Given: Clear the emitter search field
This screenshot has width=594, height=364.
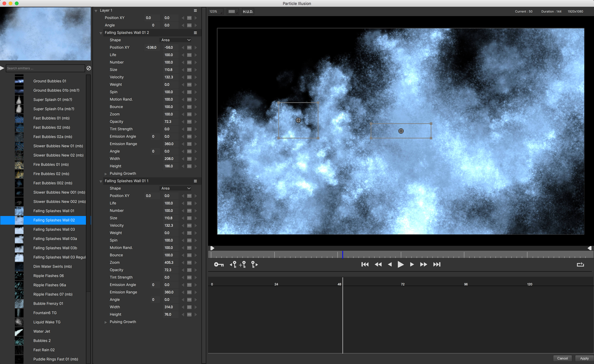Looking at the screenshot, I should pos(89,68).
